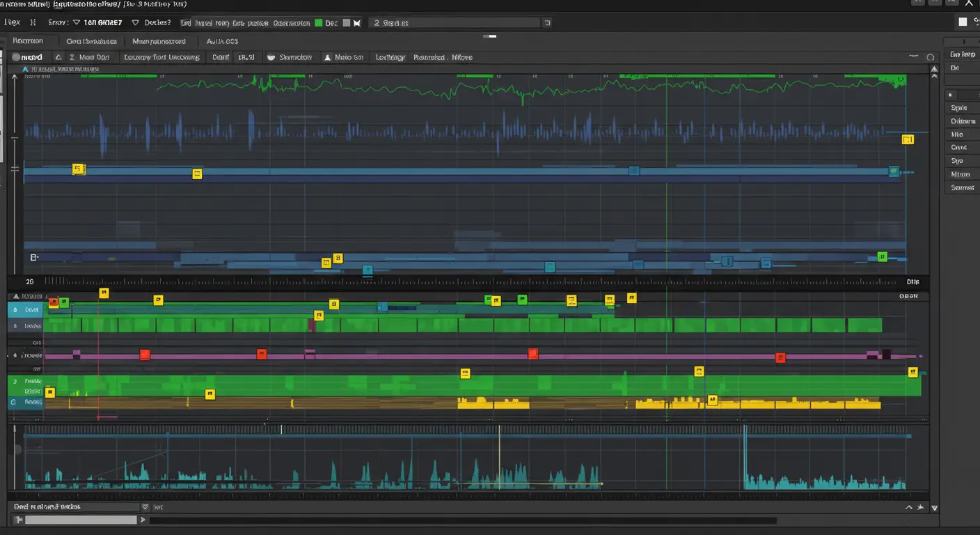
Task: Click the "Lofligy" item in second toolbar
Action: pos(390,57)
